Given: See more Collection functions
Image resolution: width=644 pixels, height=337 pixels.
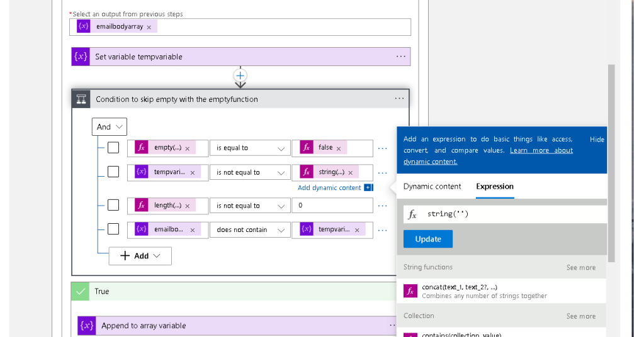Looking at the screenshot, I should 581,316.
